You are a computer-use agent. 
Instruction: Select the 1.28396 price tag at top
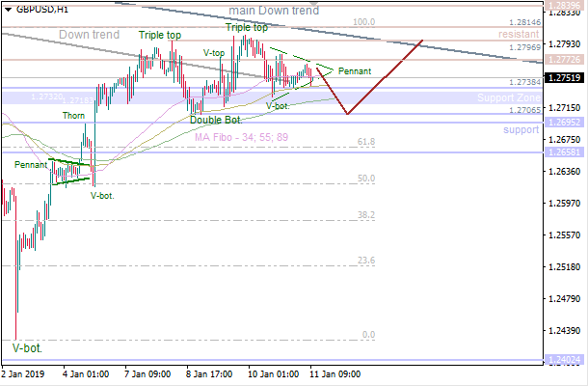point(565,6)
